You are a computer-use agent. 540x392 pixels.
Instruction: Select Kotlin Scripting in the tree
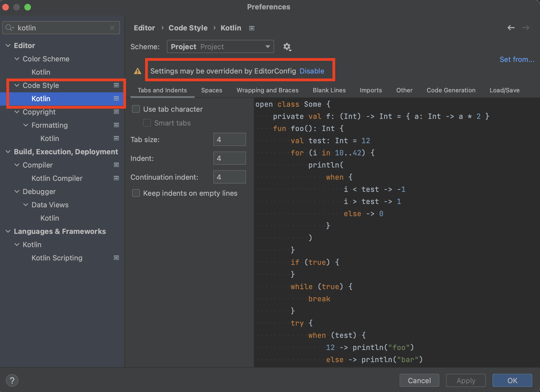tap(57, 258)
